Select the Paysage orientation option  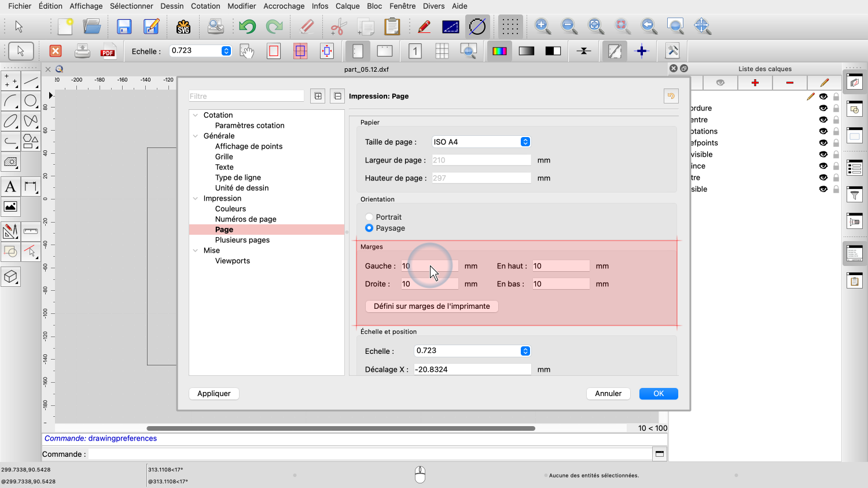pyautogui.click(x=369, y=228)
